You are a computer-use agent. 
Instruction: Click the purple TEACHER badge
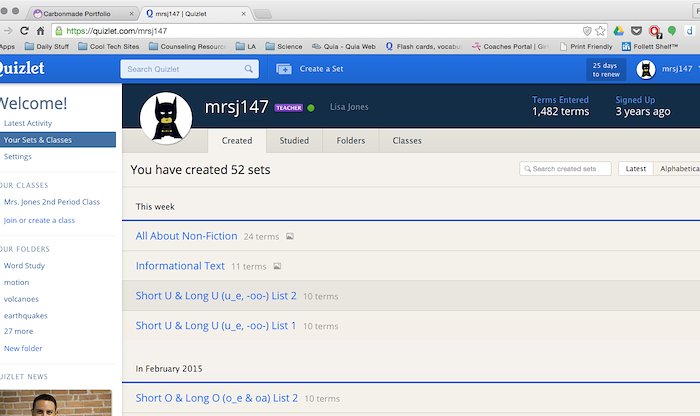click(289, 108)
